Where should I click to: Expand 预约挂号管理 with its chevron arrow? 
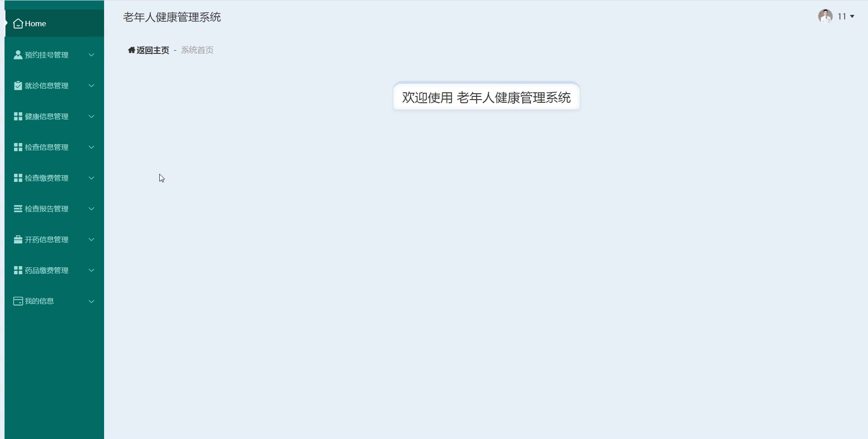[x=91, y=55]
